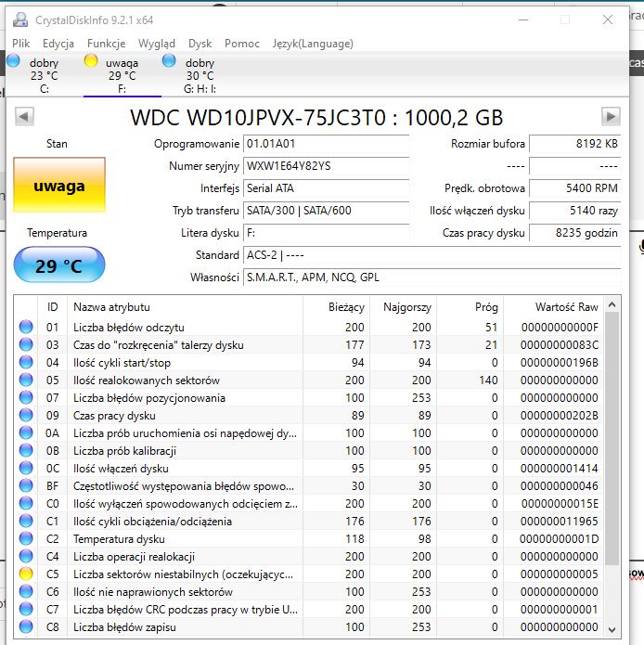Click the Najgorszy column header

tap(403, 307)
